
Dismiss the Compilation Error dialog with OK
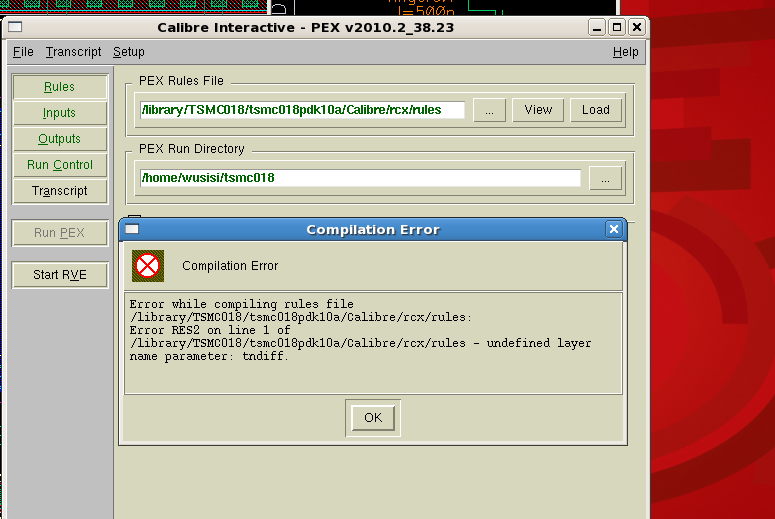373,418
